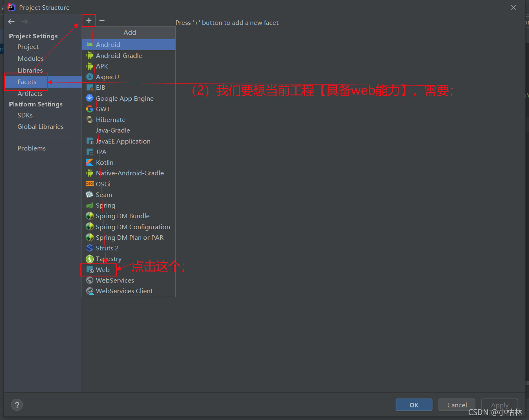This screenshot has height=420, width=529.
Task: Click the Android-Gradle robot icon
Action: point(90,55)
